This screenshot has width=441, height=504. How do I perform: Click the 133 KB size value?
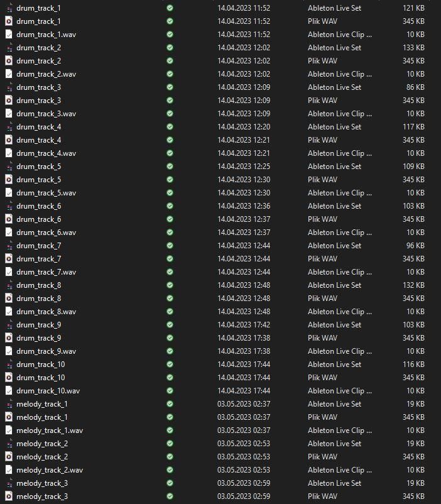point(413,48)
